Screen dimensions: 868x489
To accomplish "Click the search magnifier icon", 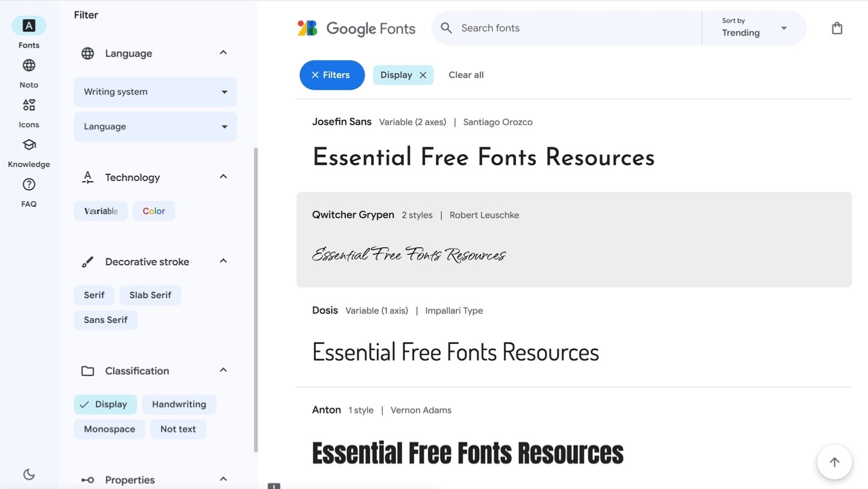I will pyautogui.click(x=446, y=28).
